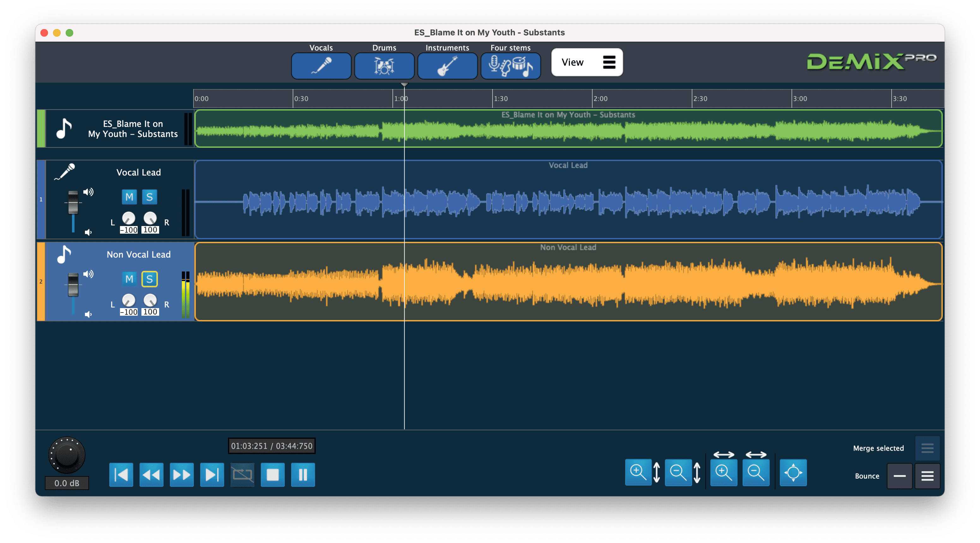Jump to start of the song

(121, 474)
